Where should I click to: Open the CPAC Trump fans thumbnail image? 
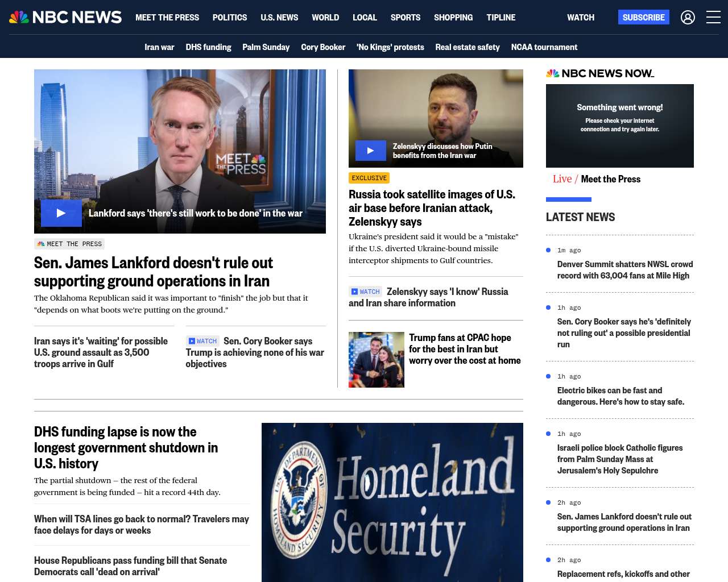click(377, 360)
